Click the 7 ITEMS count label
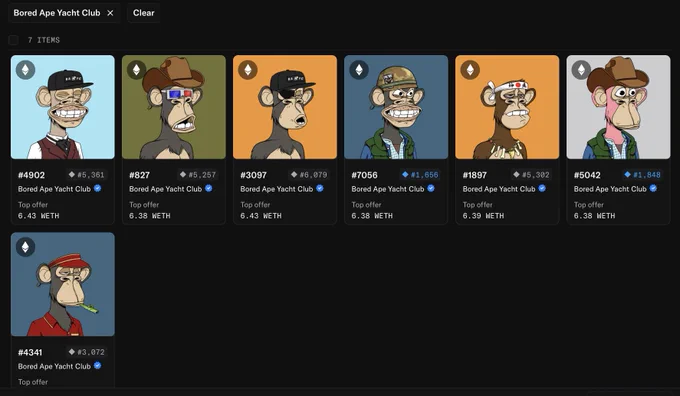 point(44,40)
